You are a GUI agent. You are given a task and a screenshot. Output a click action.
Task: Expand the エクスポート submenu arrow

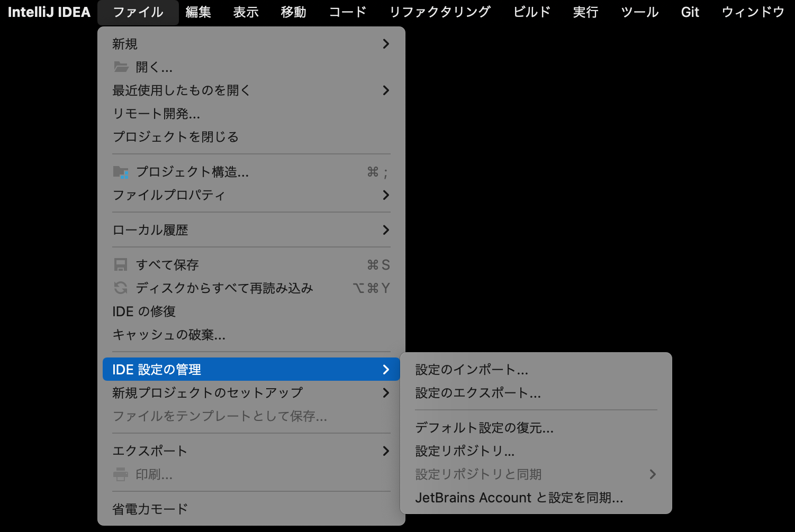386,451
